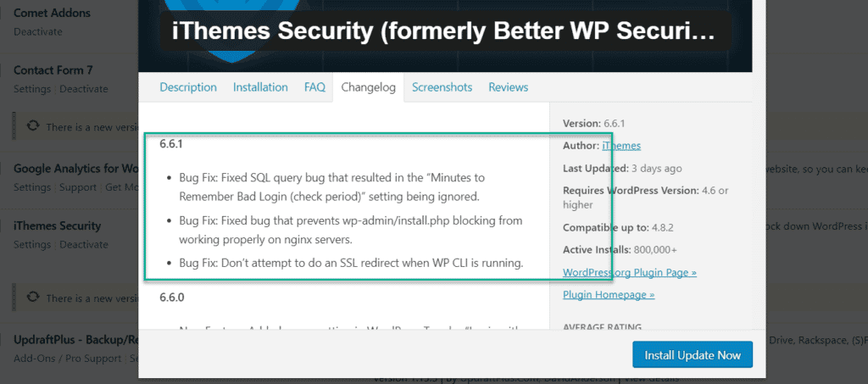
Task: Open Google Analytics plugin Support link
Action: tap(78, 187)
